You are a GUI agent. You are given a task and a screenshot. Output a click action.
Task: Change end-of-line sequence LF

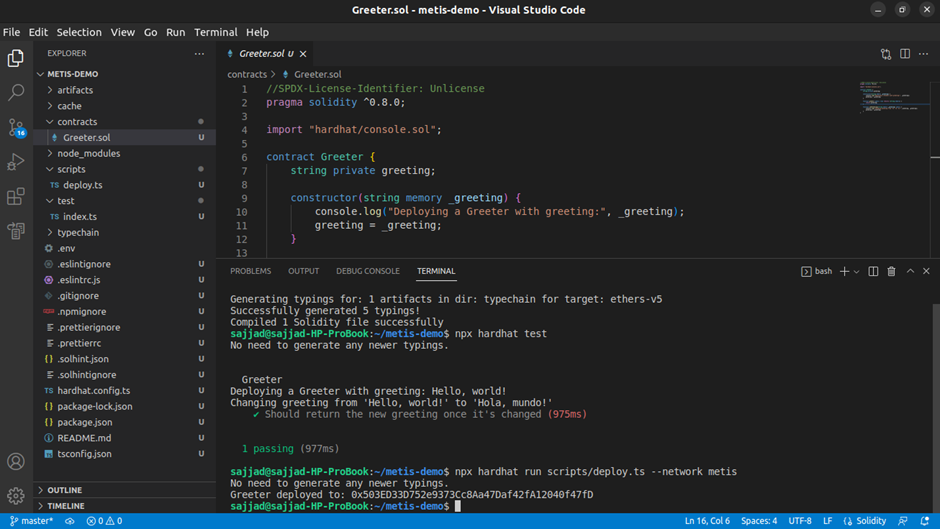click(827, 521)
